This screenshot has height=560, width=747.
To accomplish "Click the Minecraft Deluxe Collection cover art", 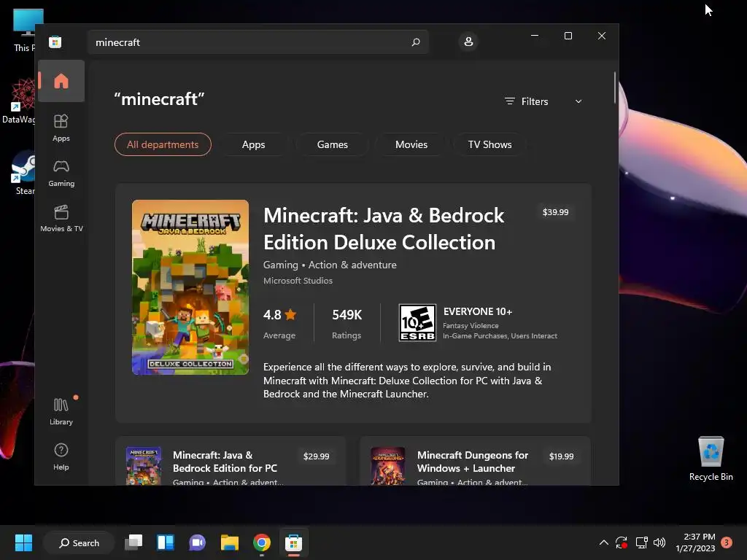I will click(x=190, y=287).
